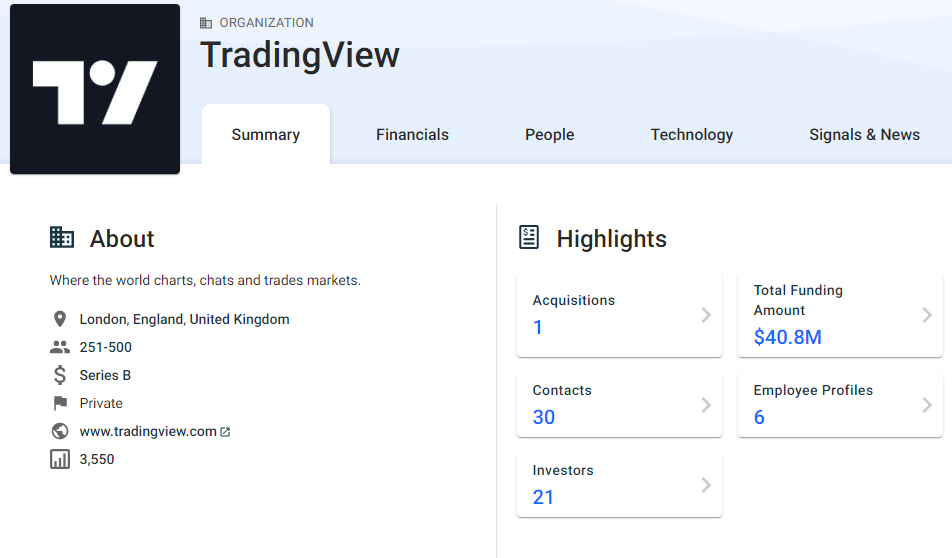Click the About section building icon
952x558 pixels.
click(61, 237)
